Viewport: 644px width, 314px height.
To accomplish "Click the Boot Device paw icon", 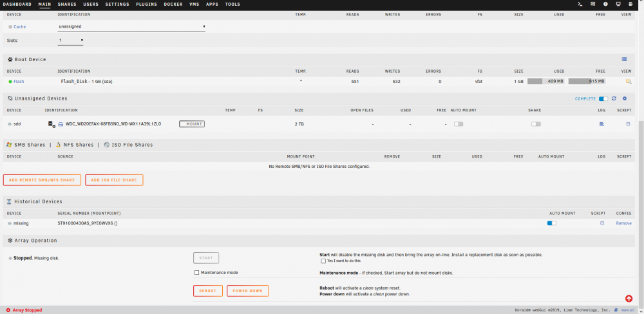I will [10, 59].
